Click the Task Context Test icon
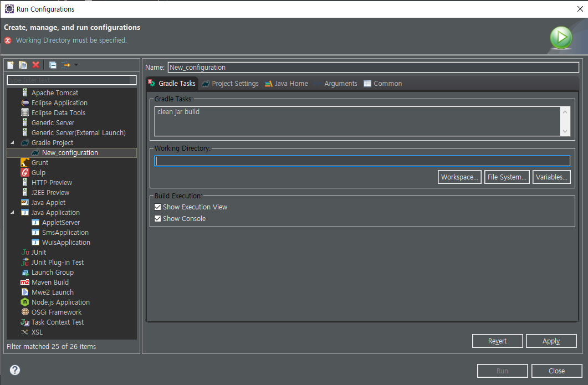The image size is (588, 385). tap(25, 322)
